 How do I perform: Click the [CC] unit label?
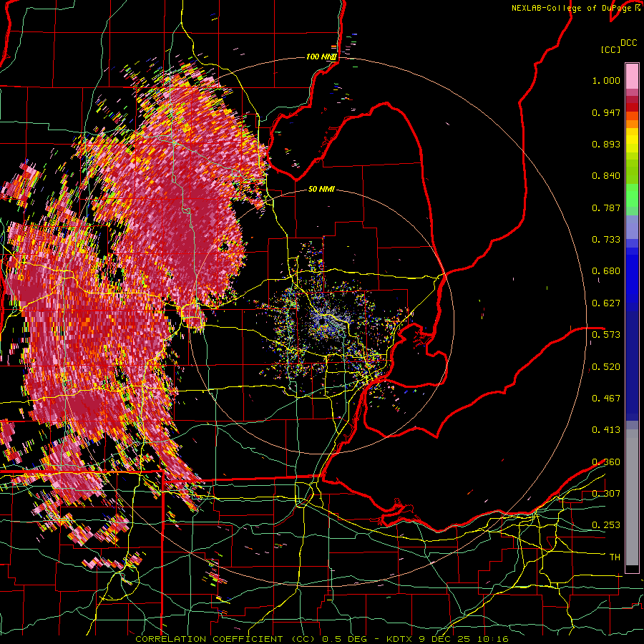610,49
